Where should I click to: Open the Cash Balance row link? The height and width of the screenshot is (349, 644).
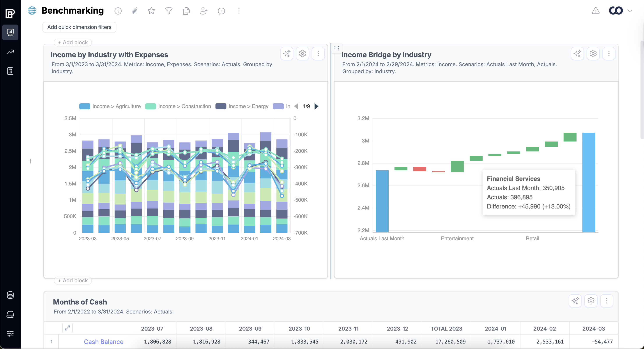coord(103,342)
